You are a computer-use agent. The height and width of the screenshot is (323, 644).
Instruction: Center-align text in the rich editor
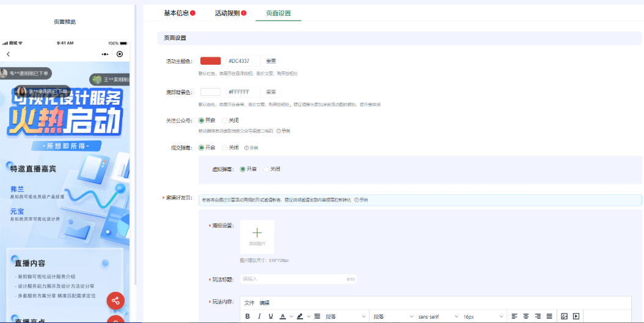[525, 316]
